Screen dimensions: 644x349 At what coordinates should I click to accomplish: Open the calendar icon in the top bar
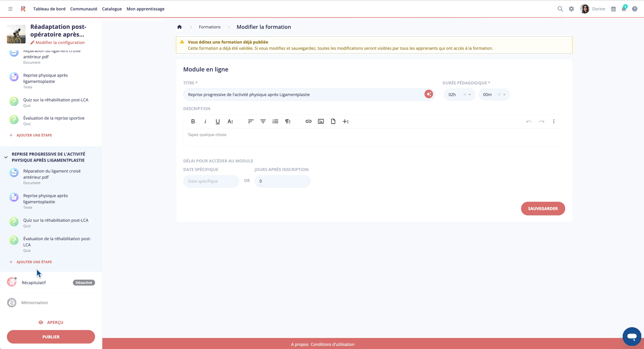pyautogui.click(x=613, y=9)
